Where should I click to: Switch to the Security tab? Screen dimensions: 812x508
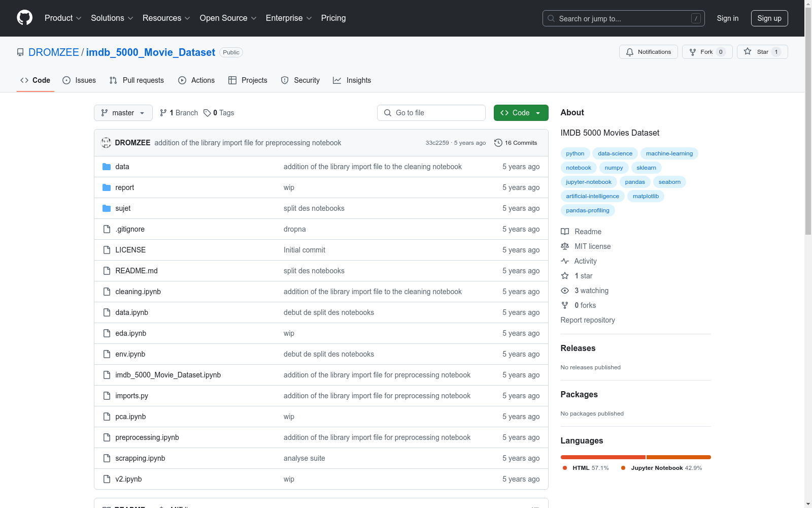[300, 80]
